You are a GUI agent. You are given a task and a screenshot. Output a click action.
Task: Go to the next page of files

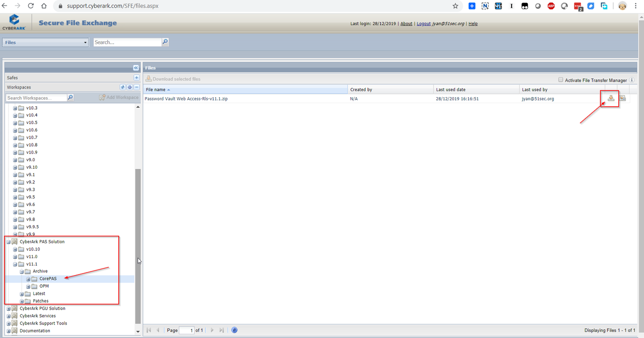[x=212, y=330]
